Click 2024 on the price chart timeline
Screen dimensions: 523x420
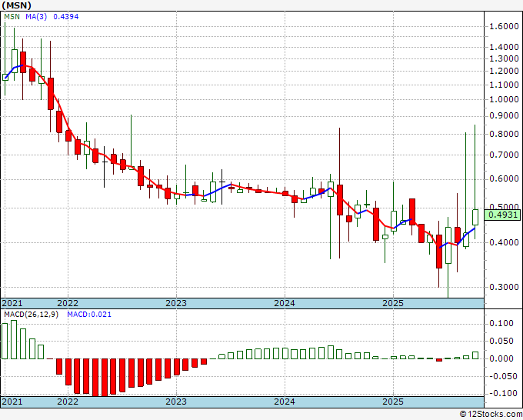click(285, 303)
